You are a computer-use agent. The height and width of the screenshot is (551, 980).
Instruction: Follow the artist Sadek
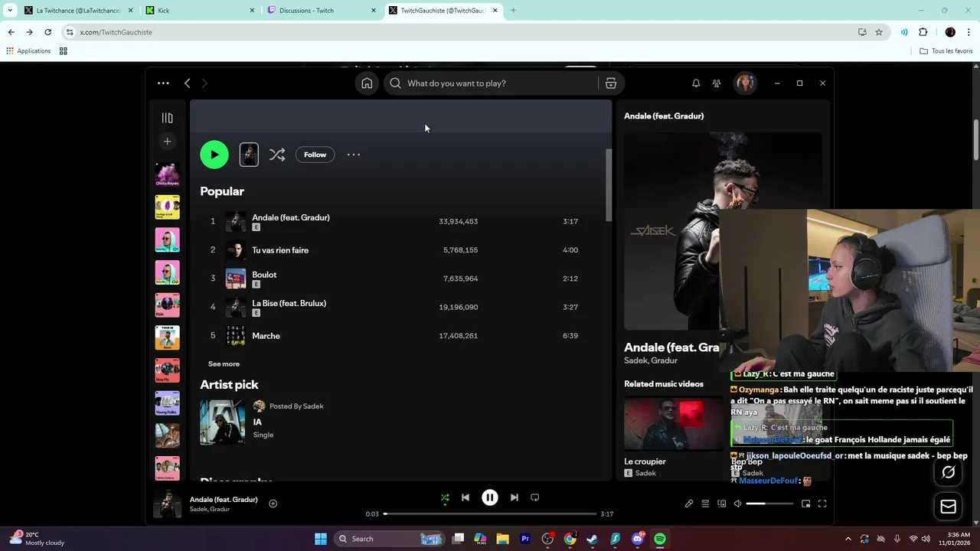pyautogui.click(x=315, y=155)
